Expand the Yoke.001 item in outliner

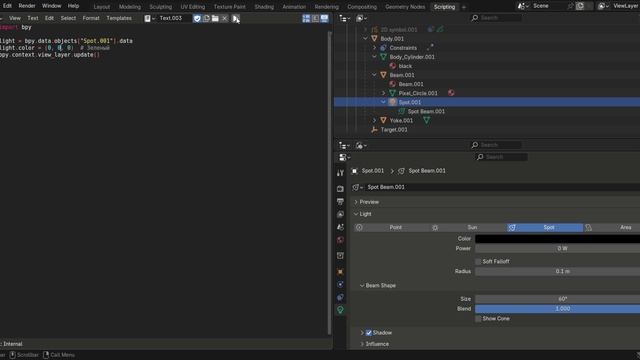click(x=374, y=120)
